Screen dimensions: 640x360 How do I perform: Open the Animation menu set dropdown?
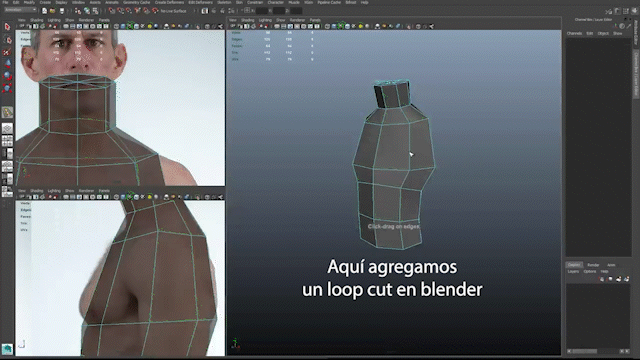[20, 10]
